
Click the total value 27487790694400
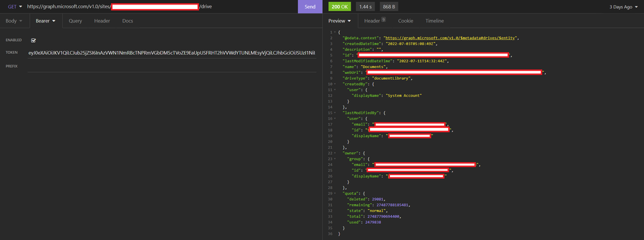[382, 216]
